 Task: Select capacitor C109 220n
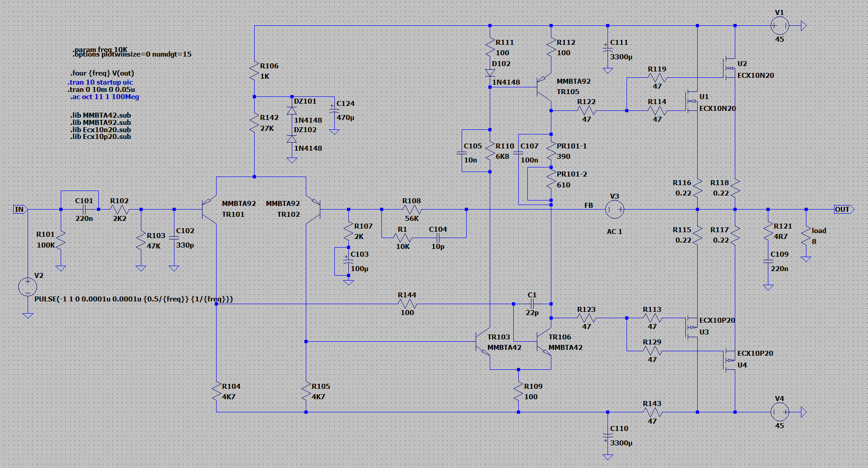(768, 262)
